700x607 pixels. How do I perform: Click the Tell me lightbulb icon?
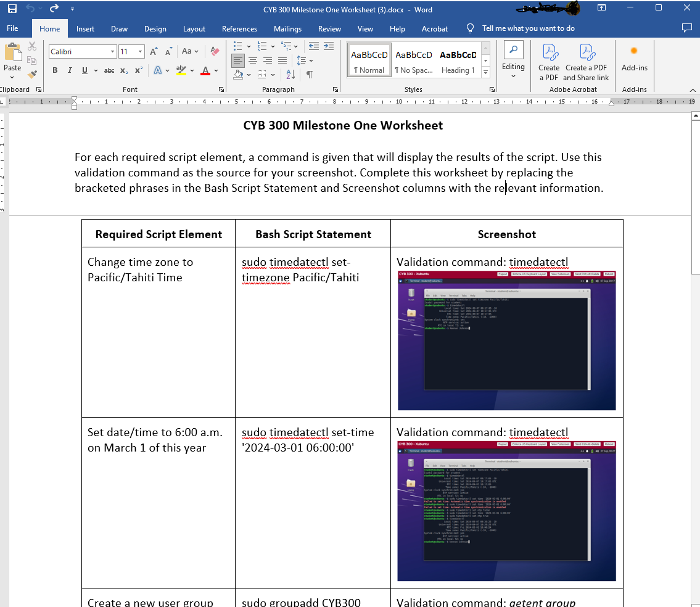[470, 28]
